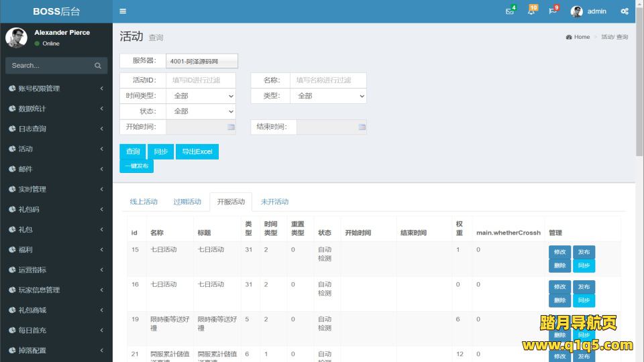Open the mail envelope notifications
Viewport: 644px width, 362px height.
(510, 11)
